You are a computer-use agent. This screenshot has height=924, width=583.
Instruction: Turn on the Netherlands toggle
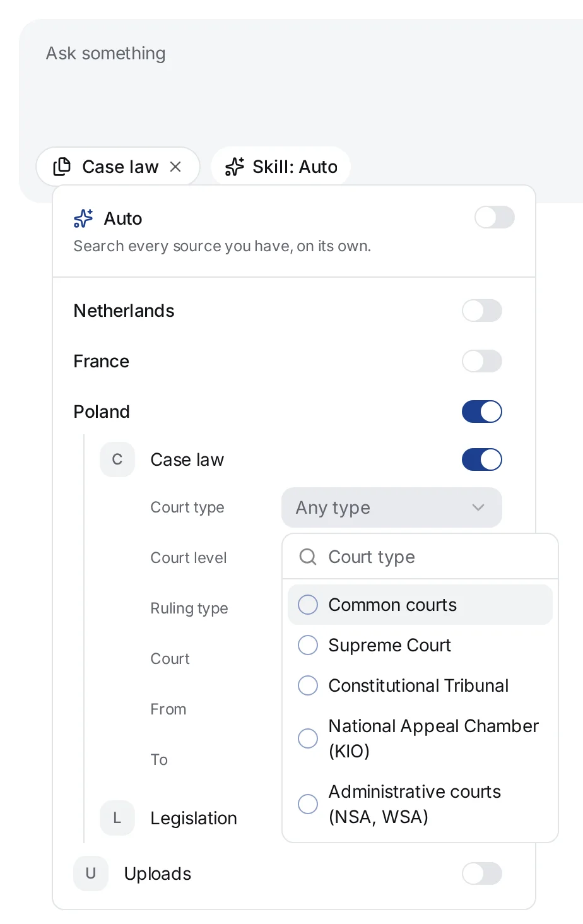[x=482, y=311]
